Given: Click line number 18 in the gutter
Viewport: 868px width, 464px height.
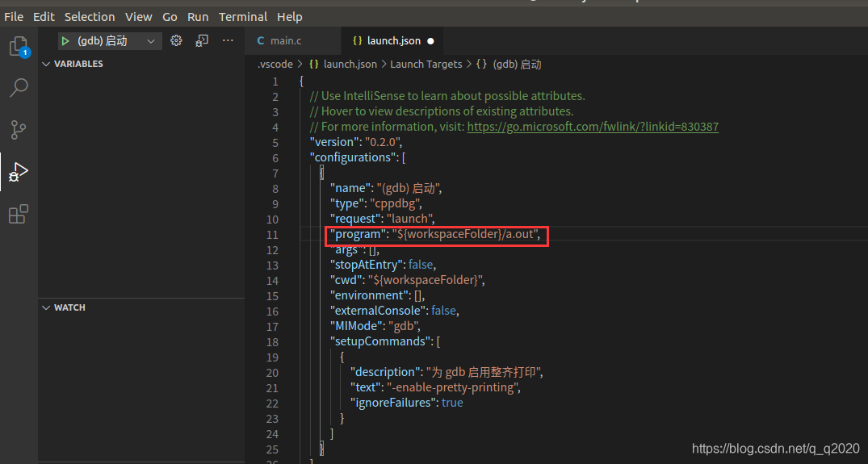Looking at the screenshot, I should [272, 342].
